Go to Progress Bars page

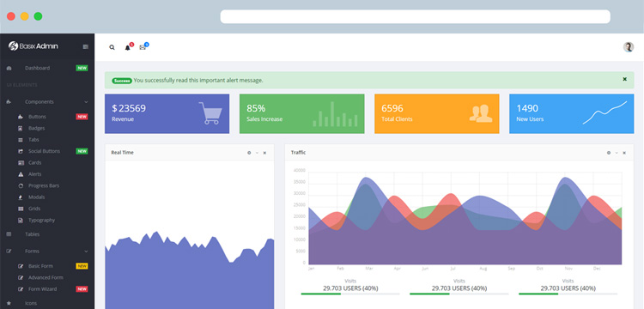click(44, 186)
